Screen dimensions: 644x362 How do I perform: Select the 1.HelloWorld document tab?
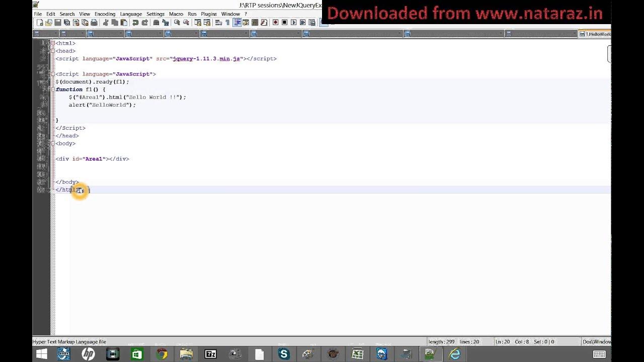click(595, 34)
